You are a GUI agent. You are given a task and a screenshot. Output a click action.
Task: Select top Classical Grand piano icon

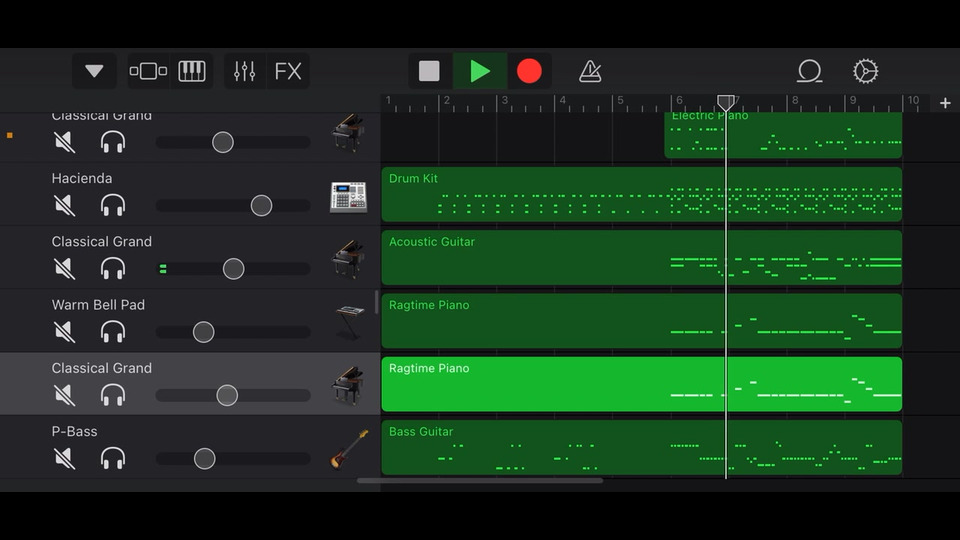348,133
